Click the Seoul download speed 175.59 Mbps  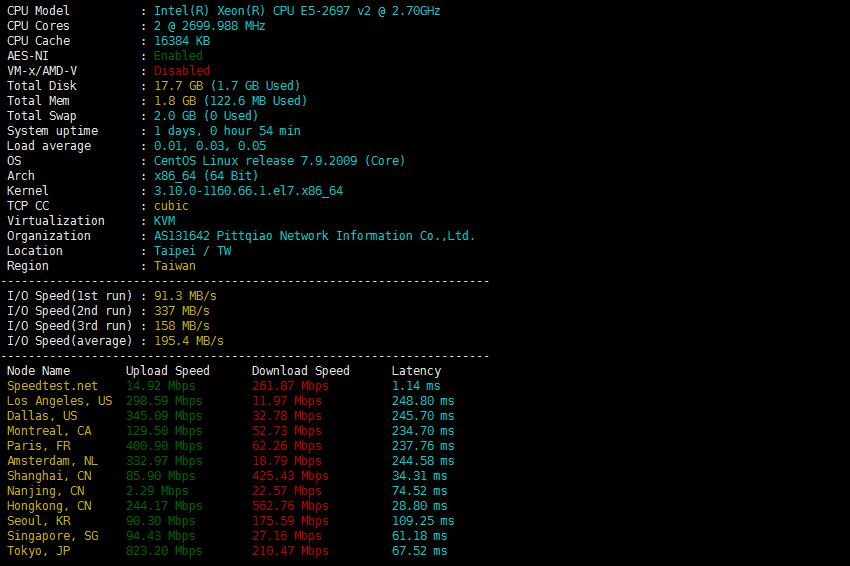click(x=290, y=521)
